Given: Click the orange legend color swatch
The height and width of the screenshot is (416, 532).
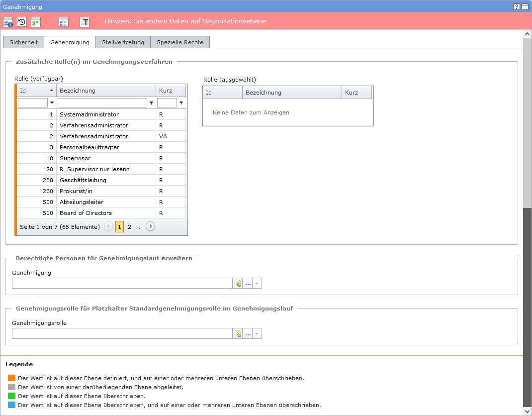Looking at the screenshot, I should pyautogui.click(x=12, y=378).
